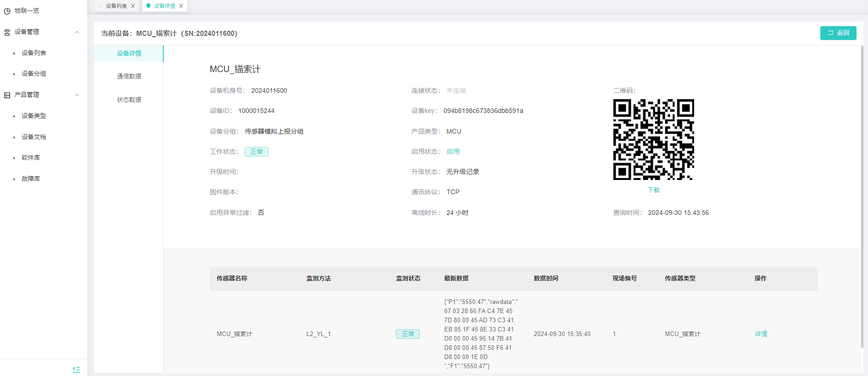This screenshot has height=376, width=868.
Task: Collapse the 设备管理 menu chevron
Action: 77,32
